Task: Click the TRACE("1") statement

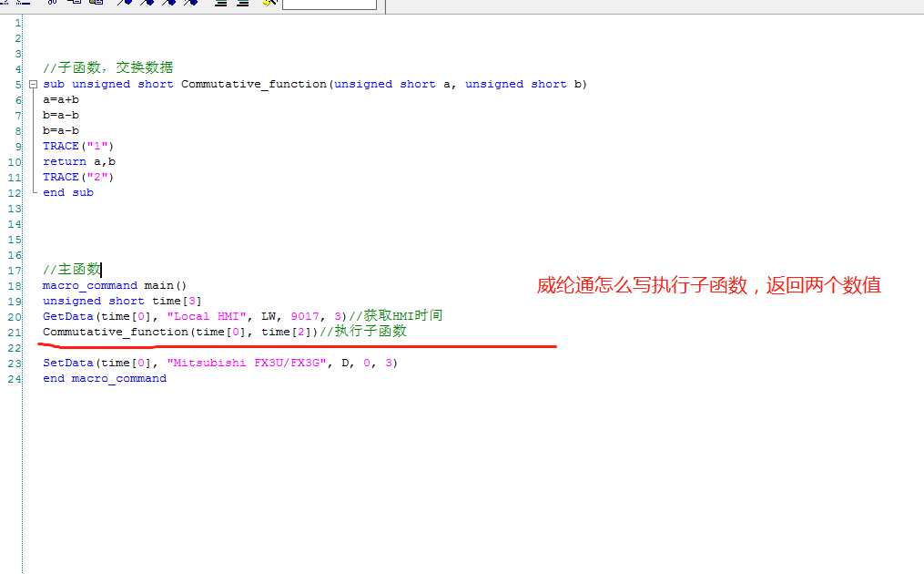Action: (x=78, y=146)
